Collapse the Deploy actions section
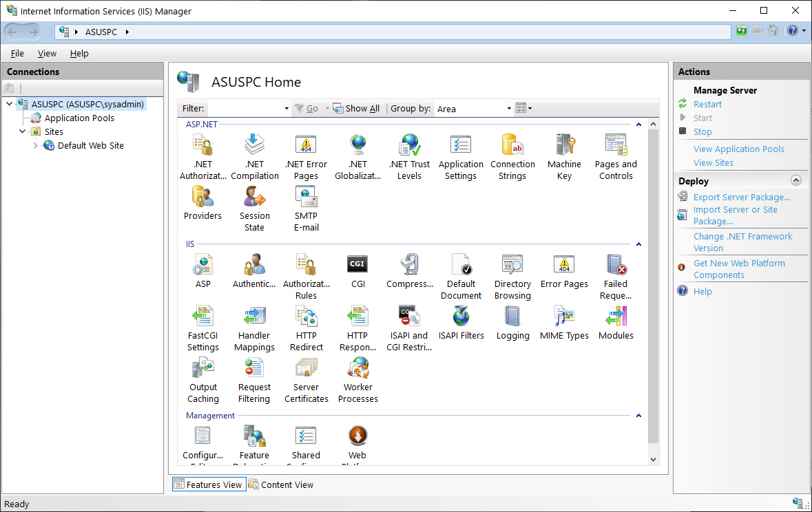The height and width of the screenshot is (512, 812). point(796,180)
